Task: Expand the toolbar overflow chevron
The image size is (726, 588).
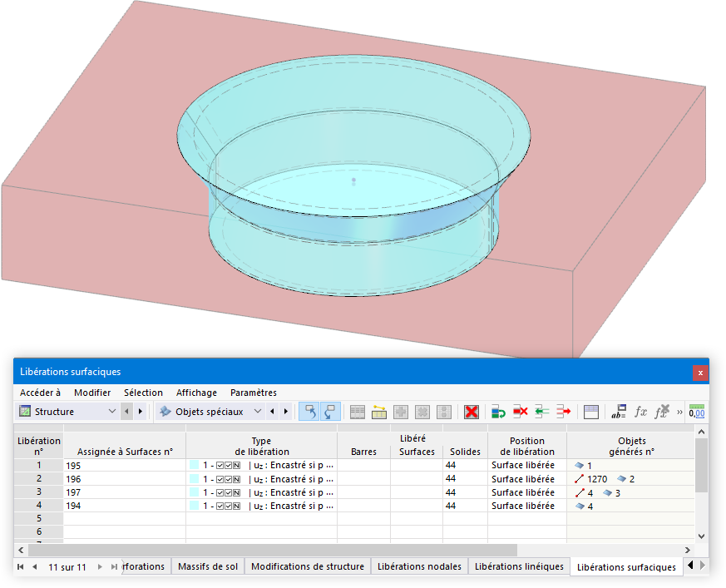Action: [x=679, y=412]
